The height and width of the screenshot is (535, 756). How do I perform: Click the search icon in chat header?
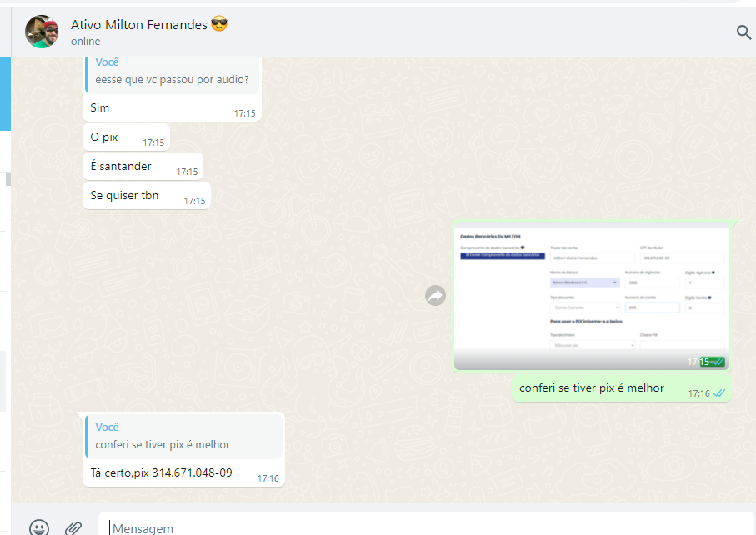(743, 32)
